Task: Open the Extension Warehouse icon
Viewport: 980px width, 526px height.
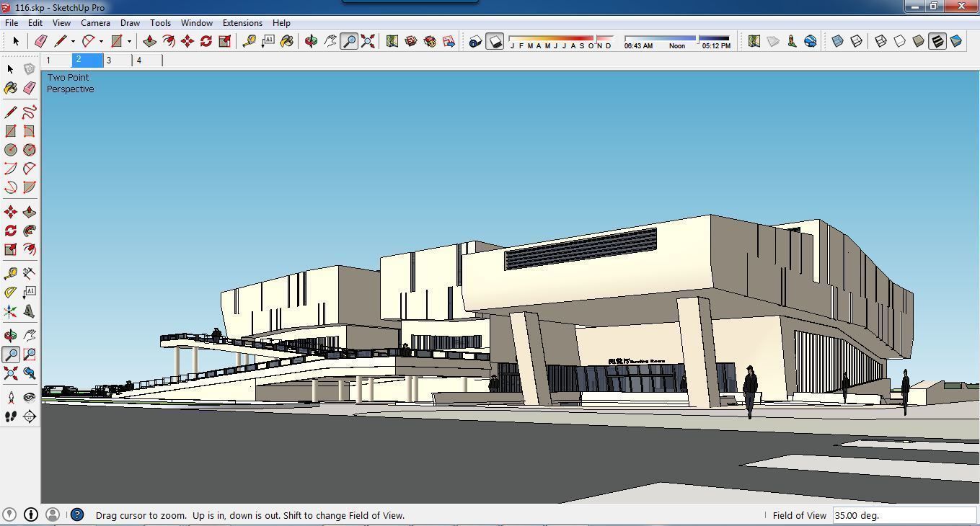Action: click(430, 41)
